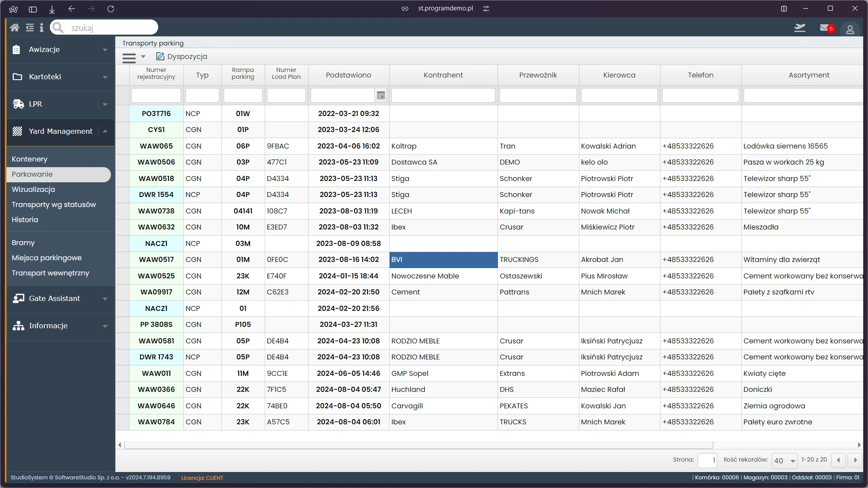The height and width of the screenshot is (488, 868).
Task: Click the Dyspozycja edit pencil icon
Action: [x=160, y=56]
